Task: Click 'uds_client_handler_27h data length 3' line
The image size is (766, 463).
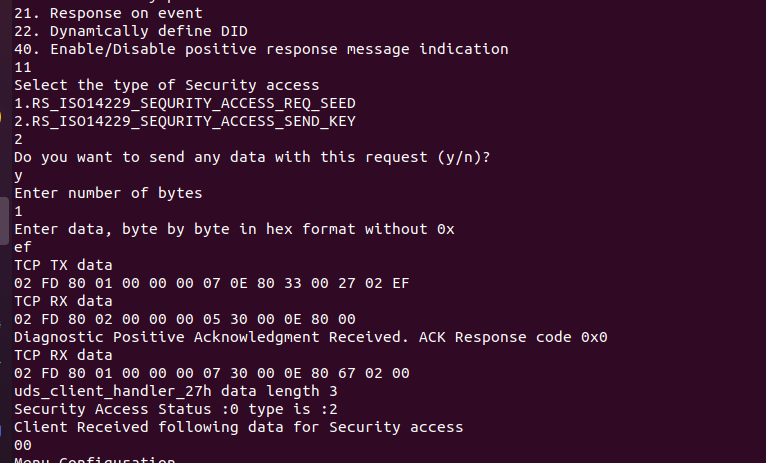Action: pyautogui.click(x=175, y=392)
